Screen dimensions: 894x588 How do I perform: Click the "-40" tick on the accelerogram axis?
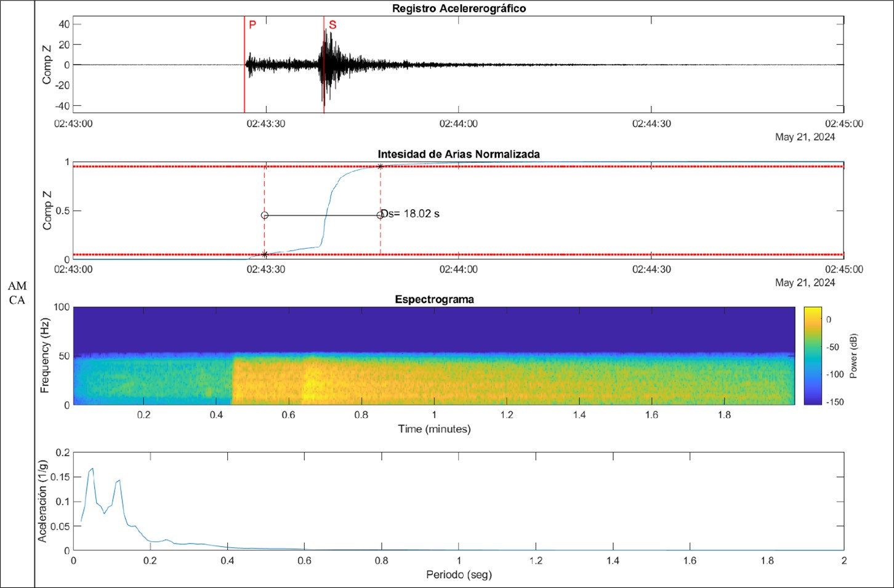63,106
